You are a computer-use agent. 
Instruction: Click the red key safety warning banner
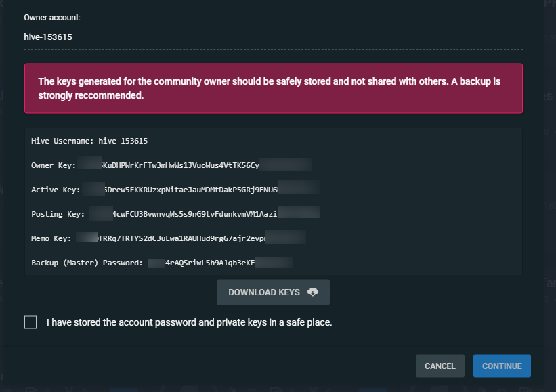point(274,88)
